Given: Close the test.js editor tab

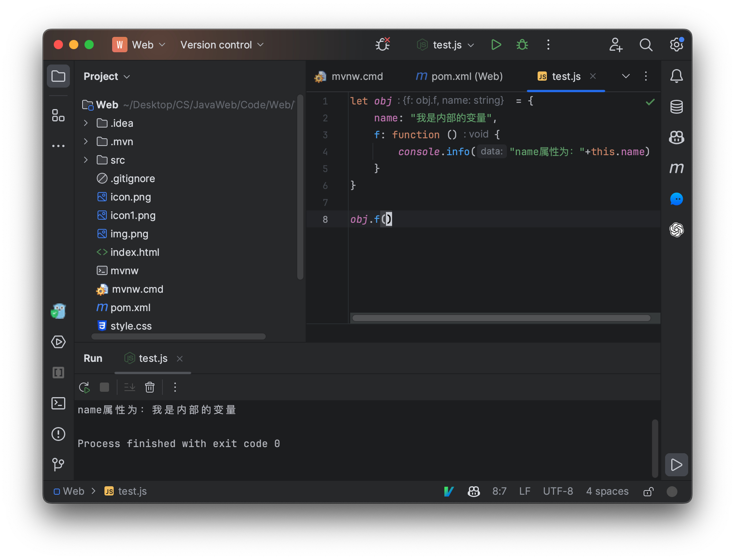Looking at the screenshot, I should (593, 76).
